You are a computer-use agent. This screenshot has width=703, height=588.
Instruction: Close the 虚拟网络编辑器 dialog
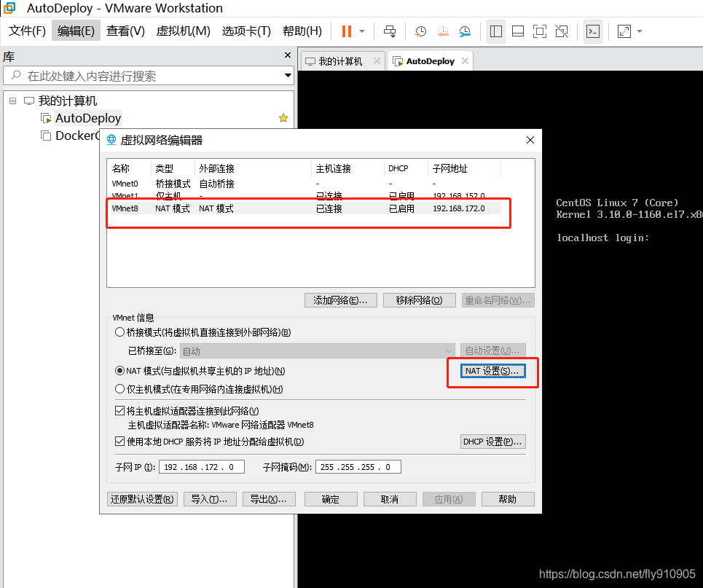(x=530, y=140)
